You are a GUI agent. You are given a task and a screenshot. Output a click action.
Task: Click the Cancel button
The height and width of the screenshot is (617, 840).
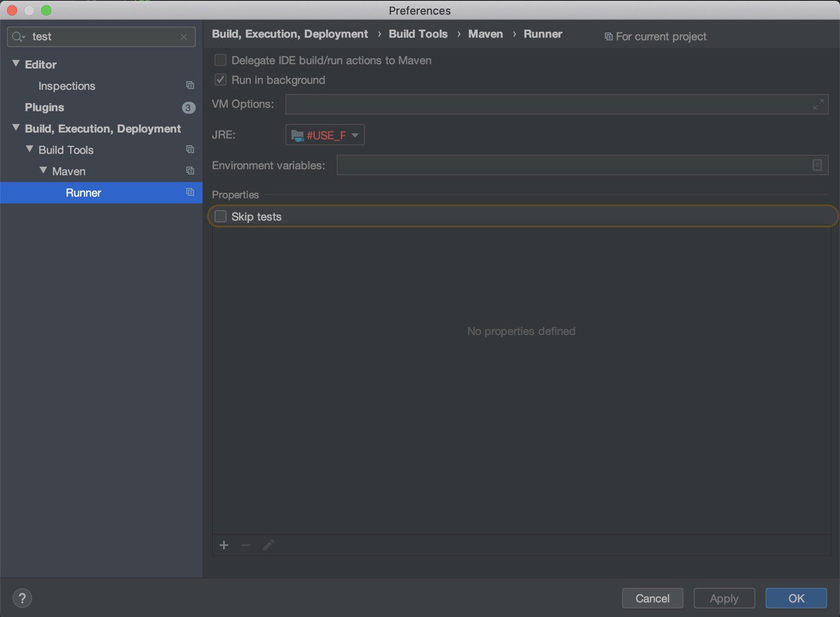[653, 598]
